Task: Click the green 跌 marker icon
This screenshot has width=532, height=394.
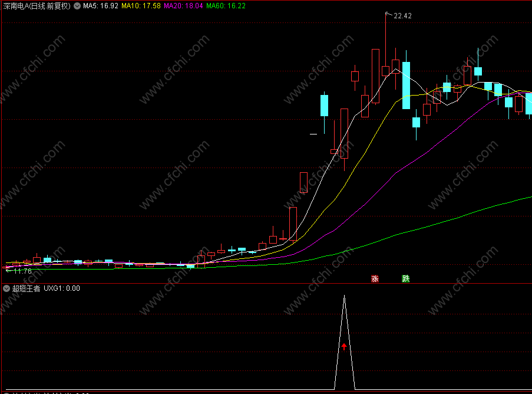Action: coord(405,279)
